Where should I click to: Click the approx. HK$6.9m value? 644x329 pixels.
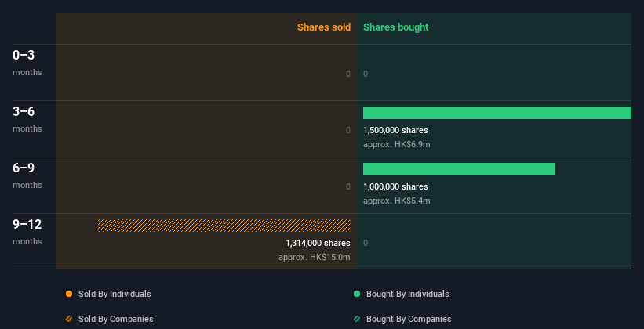396,144
